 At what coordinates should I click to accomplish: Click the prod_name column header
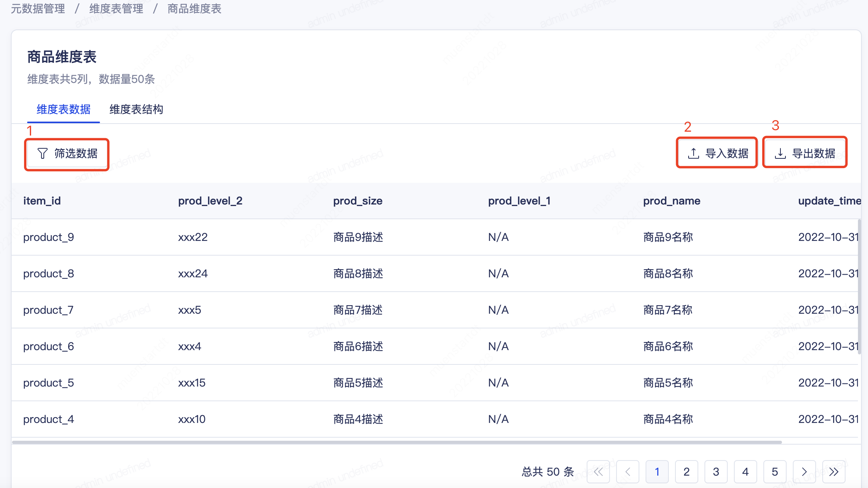pos(672,201)
